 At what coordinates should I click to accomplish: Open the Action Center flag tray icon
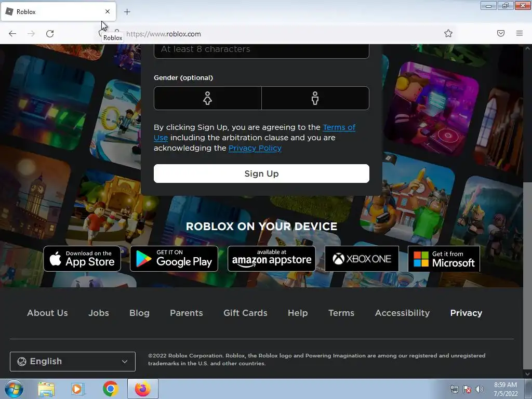point(467,389)
